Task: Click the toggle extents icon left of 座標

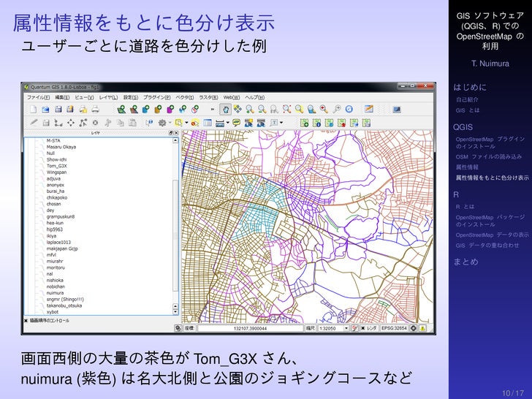Action: (x=178, y=328)
